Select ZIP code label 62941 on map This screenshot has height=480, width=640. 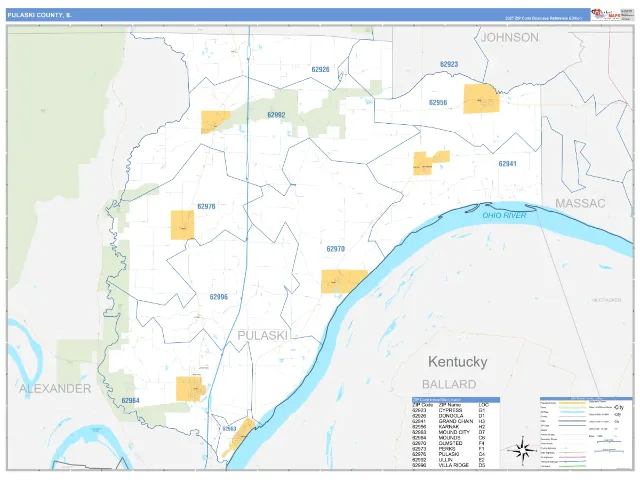pos(507,164)
